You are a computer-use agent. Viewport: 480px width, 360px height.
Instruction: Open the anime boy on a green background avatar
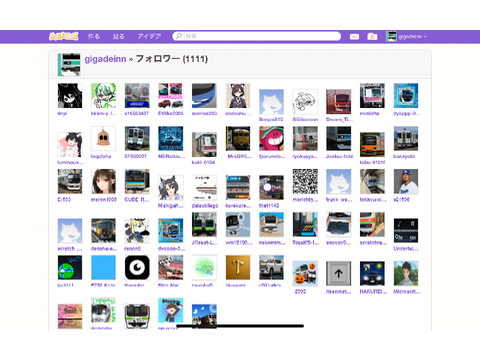tap(406, 274)
